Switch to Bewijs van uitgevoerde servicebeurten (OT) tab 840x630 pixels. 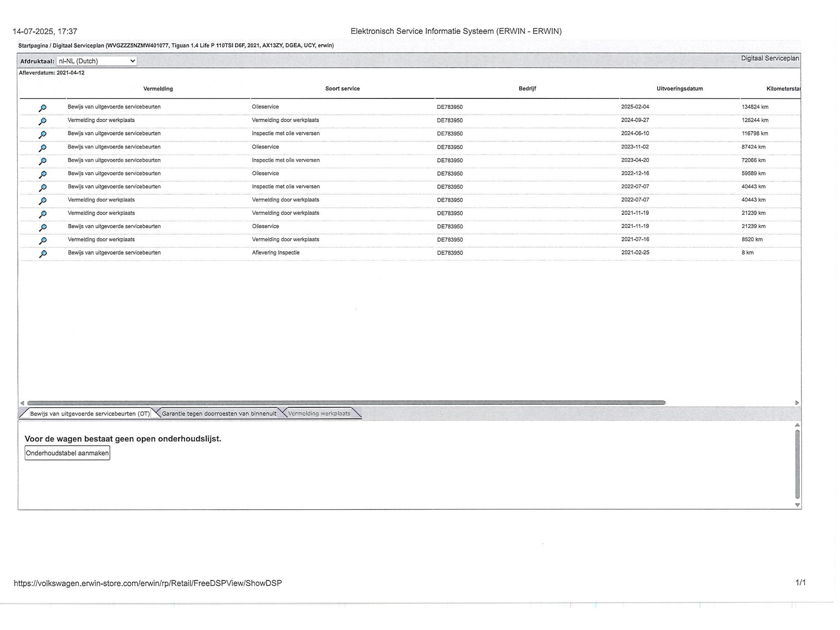pyautogui.click(x=90, y=413)
